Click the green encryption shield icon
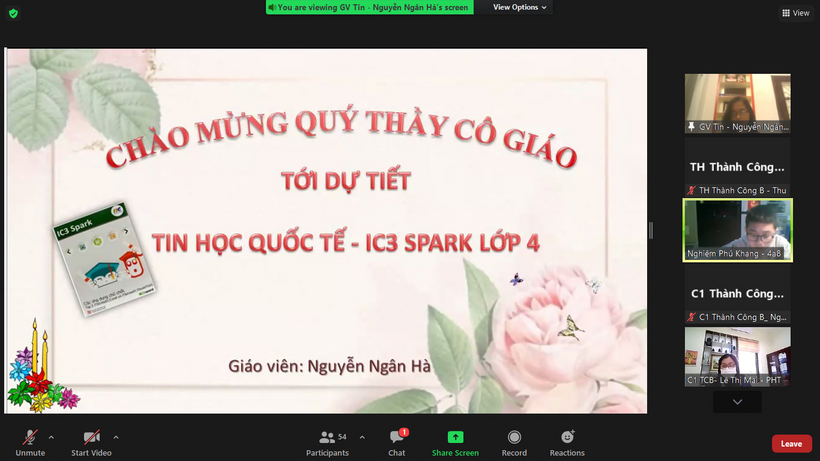820x461 pixels. [x=14, y=14]
